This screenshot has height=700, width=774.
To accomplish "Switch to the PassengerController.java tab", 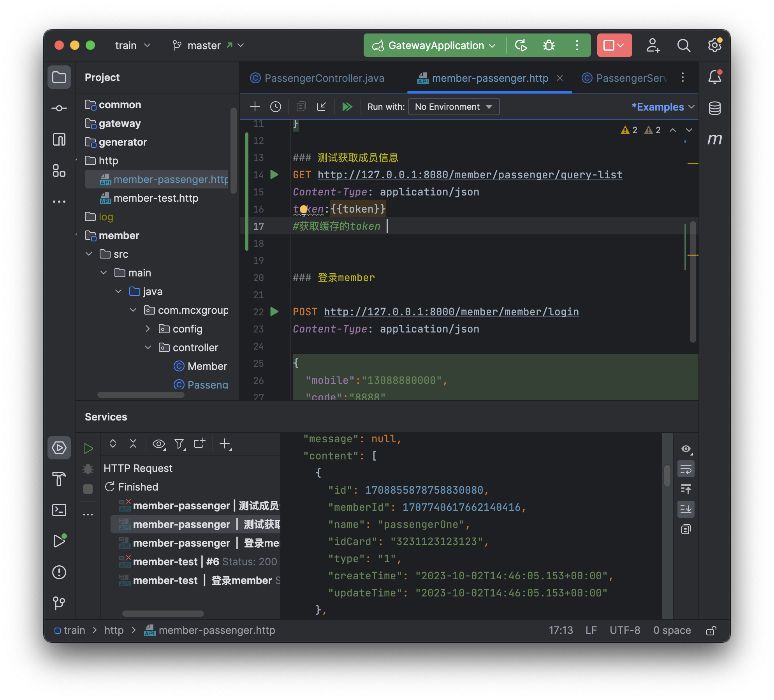I will (324, 78).
